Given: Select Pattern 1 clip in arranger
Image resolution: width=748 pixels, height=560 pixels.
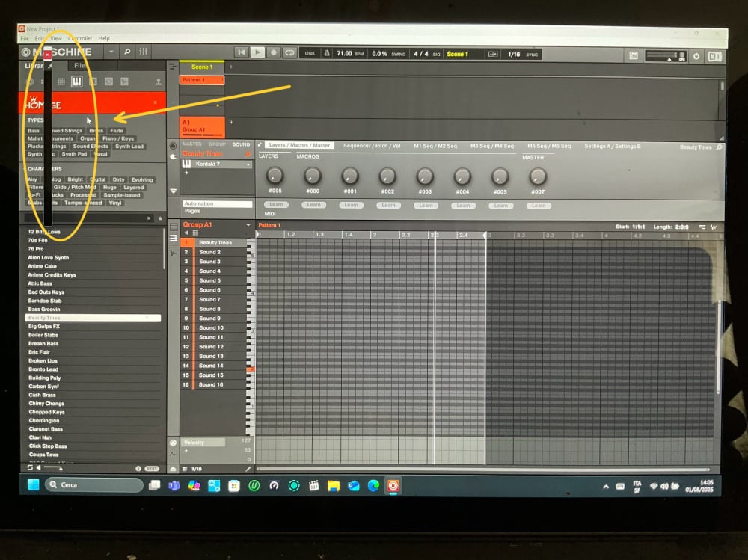Looking at the screenshot, I should tap(202, 80).
